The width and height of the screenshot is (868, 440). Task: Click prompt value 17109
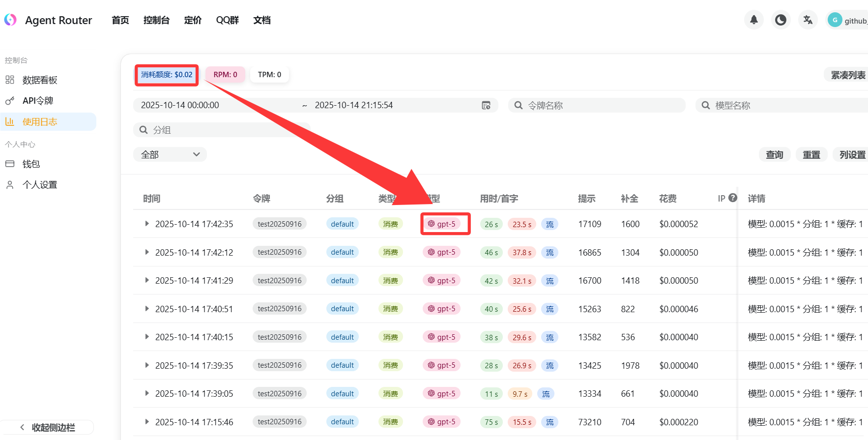(589, 224)
